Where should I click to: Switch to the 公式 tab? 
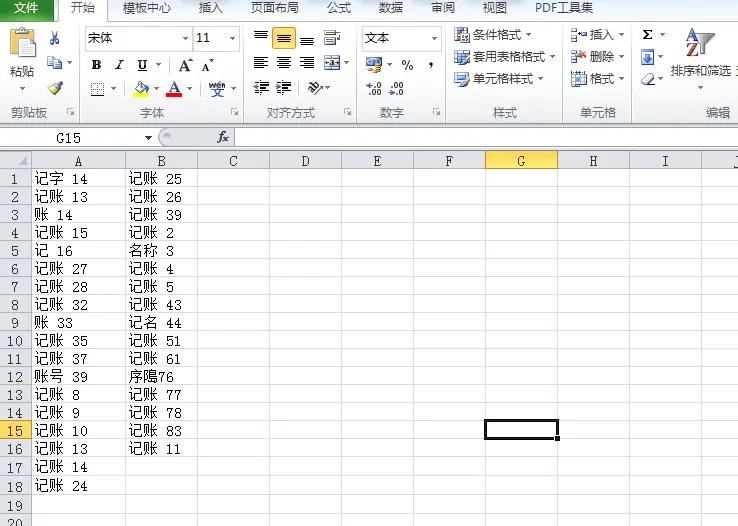339,8
